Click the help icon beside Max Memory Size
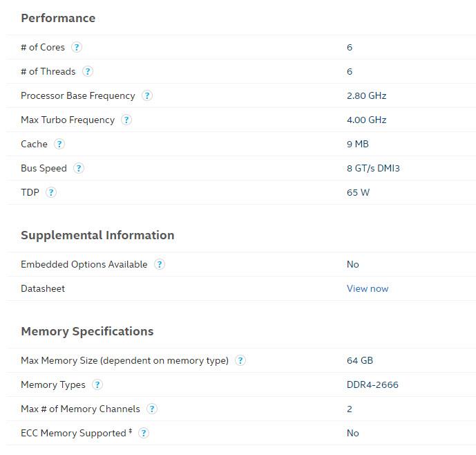 point(240,360)
